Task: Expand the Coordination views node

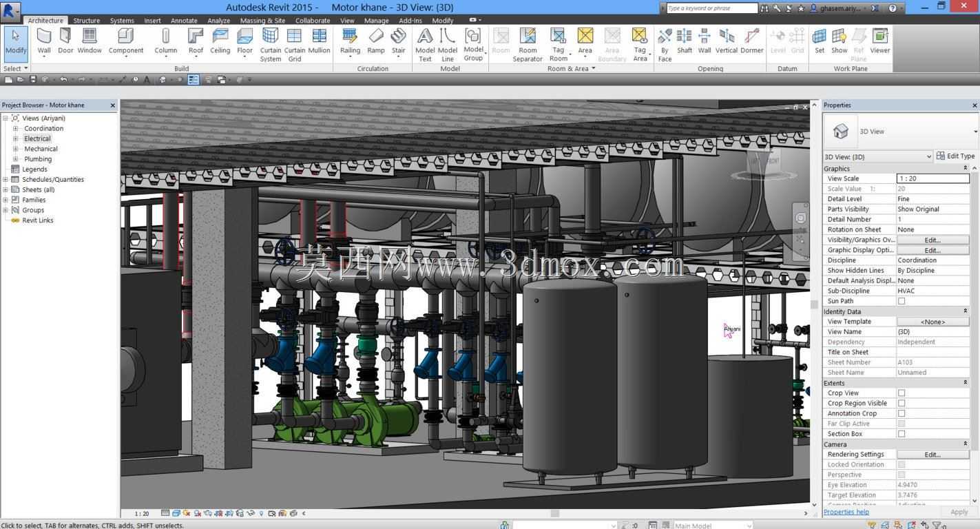Action: coord(16,128)
